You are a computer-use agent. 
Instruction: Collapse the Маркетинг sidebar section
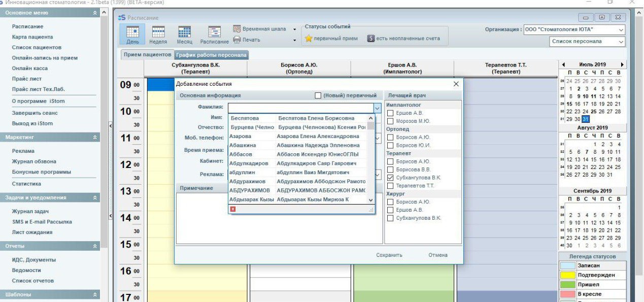(96, 138)
